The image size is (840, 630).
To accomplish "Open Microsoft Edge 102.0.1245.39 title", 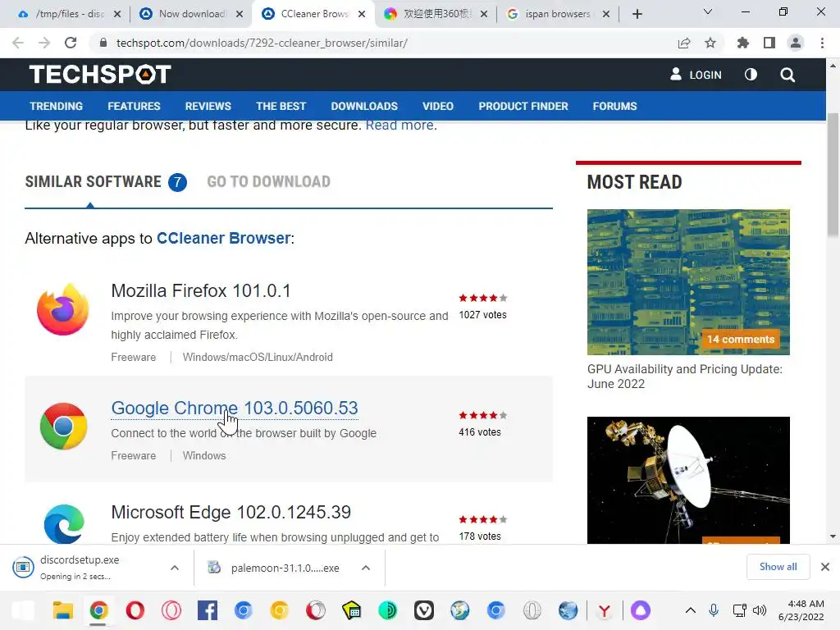I will [231, 512].
